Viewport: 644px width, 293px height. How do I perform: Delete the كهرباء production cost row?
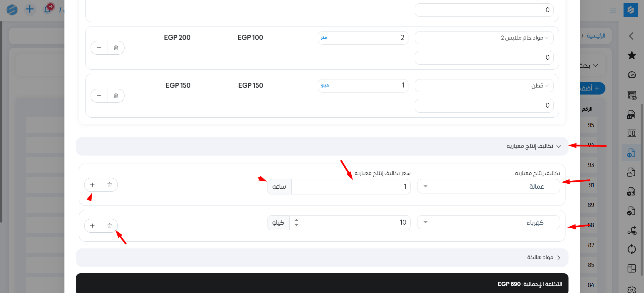[109, 226]
